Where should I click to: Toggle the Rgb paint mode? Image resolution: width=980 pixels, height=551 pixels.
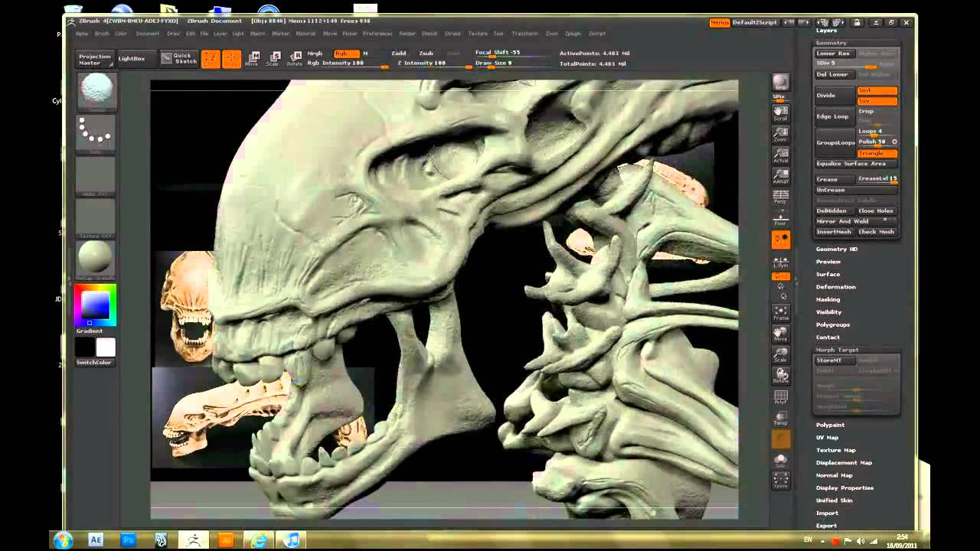point(346,54)
